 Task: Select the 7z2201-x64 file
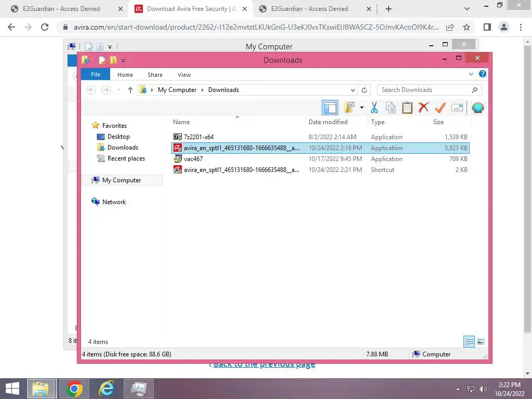198,137
